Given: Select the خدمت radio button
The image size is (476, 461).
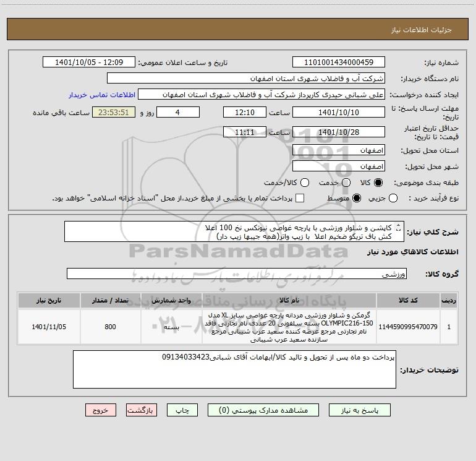Looking at the screenshot, I should [346, 183].
